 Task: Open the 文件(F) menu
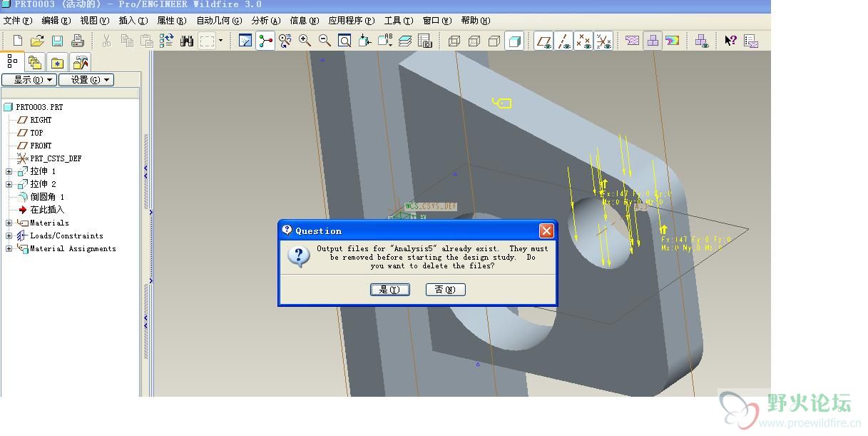(x=18, y=21)
